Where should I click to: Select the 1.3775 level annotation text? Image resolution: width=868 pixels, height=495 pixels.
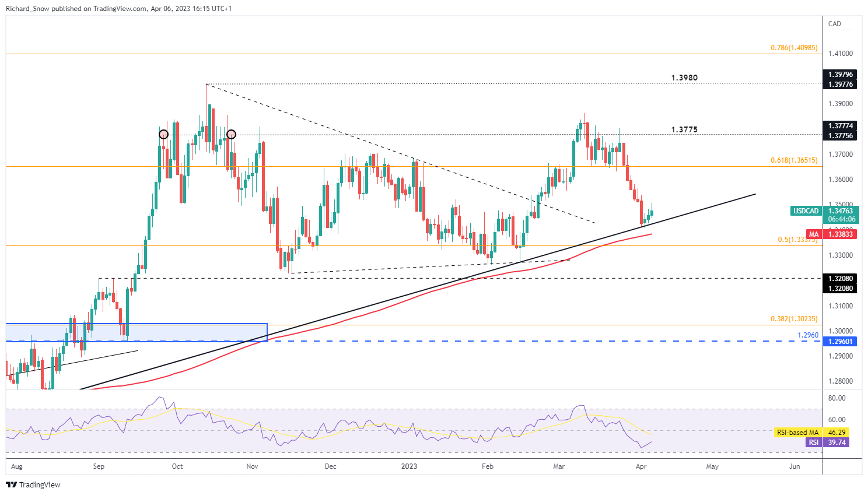tap(684, 130)
